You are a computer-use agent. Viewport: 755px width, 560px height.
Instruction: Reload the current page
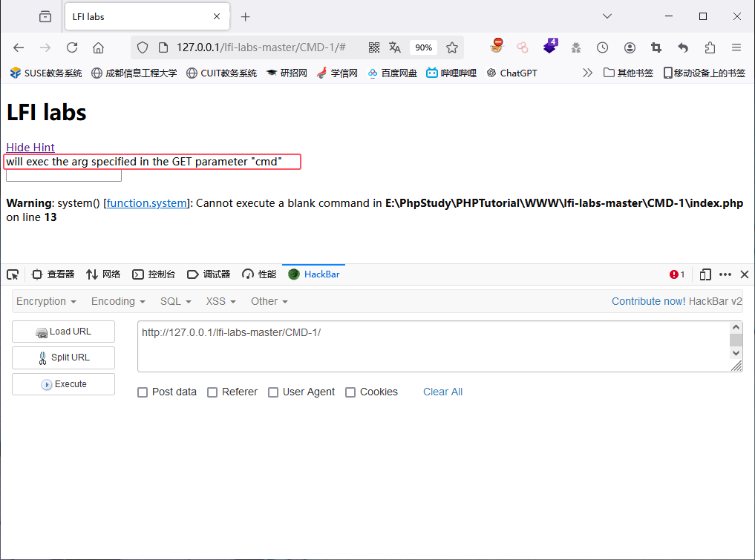pyautogui.click(x=71, y=47)
